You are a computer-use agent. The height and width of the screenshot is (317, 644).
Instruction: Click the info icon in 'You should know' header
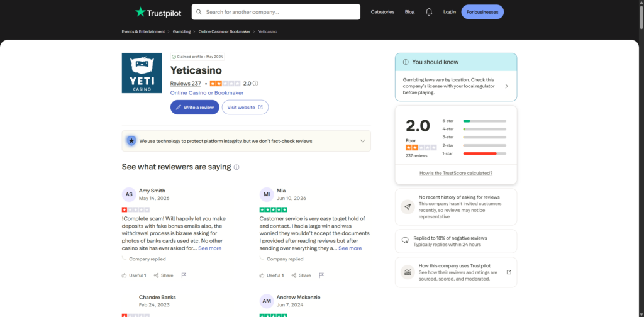pos(406,62)
